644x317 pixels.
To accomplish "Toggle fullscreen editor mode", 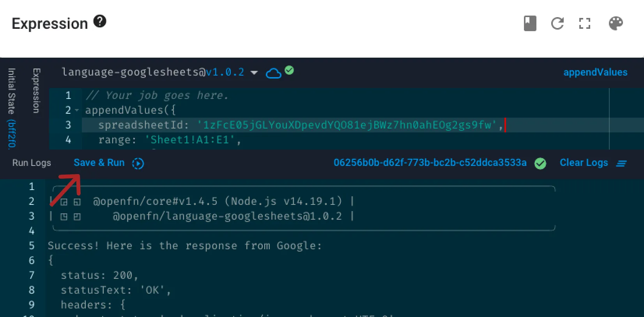I will pyautogui.click(x=585, y=23).
